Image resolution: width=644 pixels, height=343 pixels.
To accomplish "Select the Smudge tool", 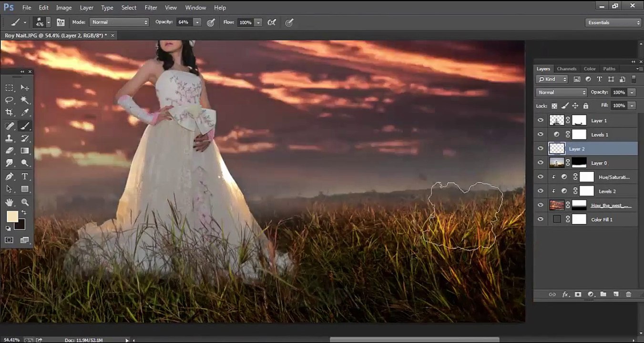I will click(x=9, y=163).
